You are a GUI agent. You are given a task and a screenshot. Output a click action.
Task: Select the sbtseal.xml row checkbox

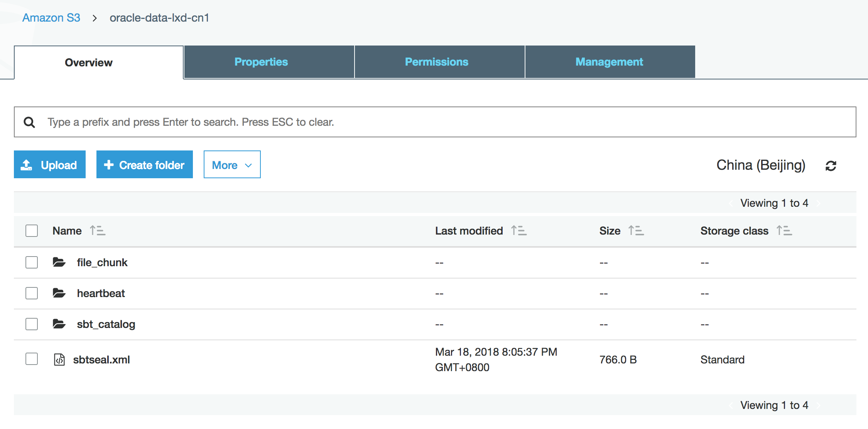click(32, 359)
